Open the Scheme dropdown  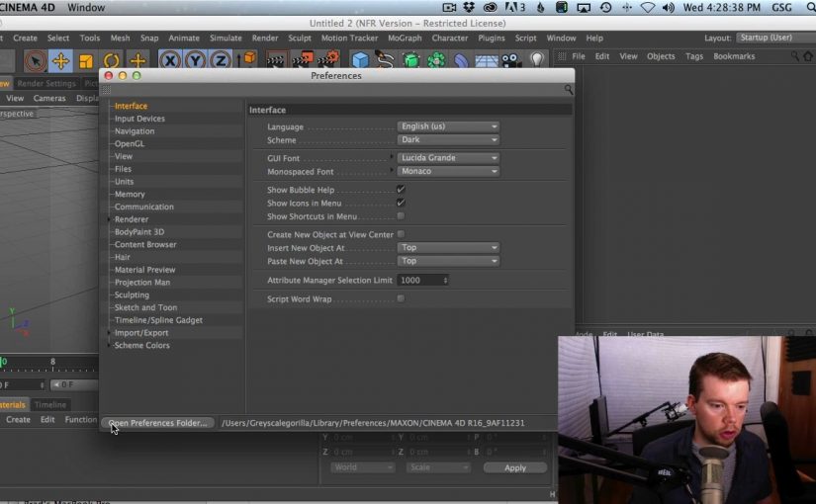(x=448, y=140)
